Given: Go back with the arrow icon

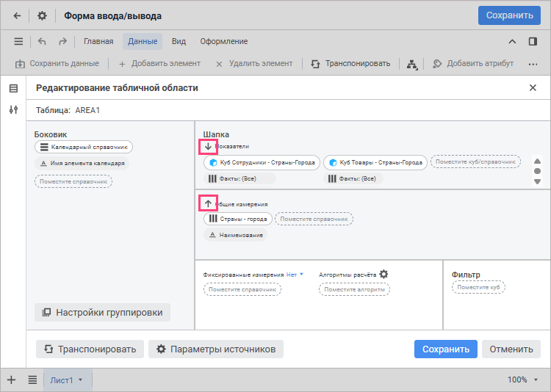Looking at the screenshot, I should [17, 16].
